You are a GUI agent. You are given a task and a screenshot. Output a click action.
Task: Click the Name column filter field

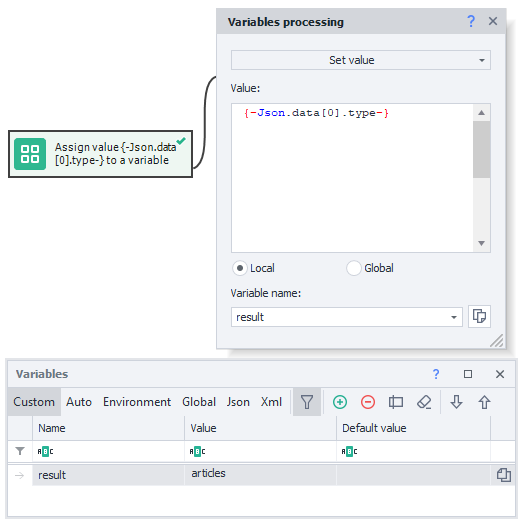click(108, 451)
